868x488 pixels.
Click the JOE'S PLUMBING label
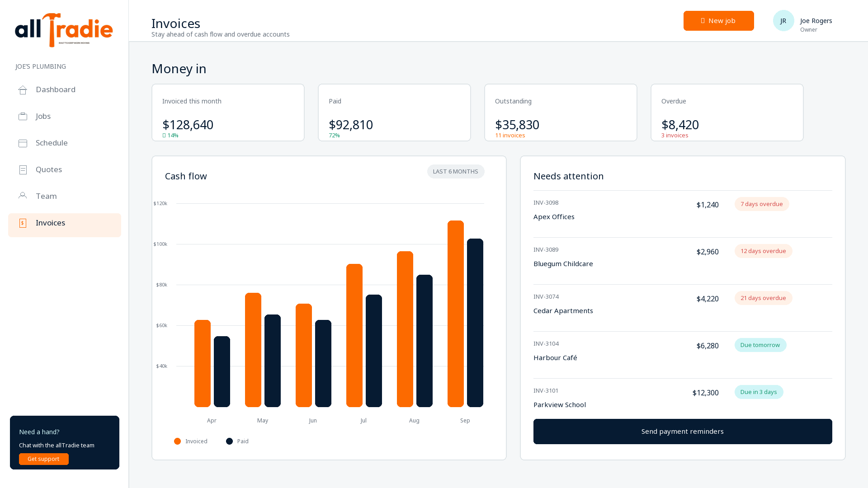coord(41,66)
